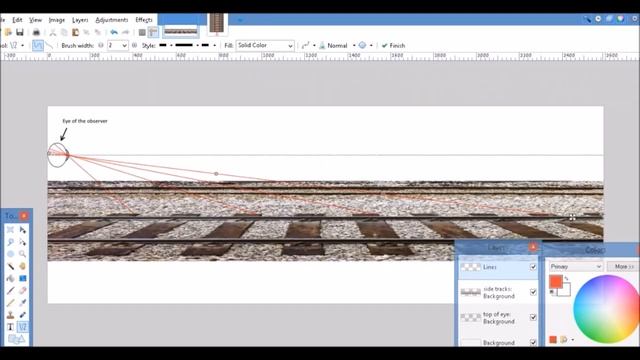The image size is (640, 360).
Task: Select the Line/Curve tool
Action: [22, 327]
